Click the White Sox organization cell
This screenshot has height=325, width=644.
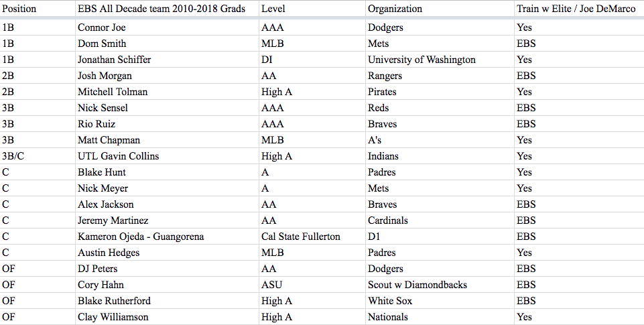tap(440, 301)
